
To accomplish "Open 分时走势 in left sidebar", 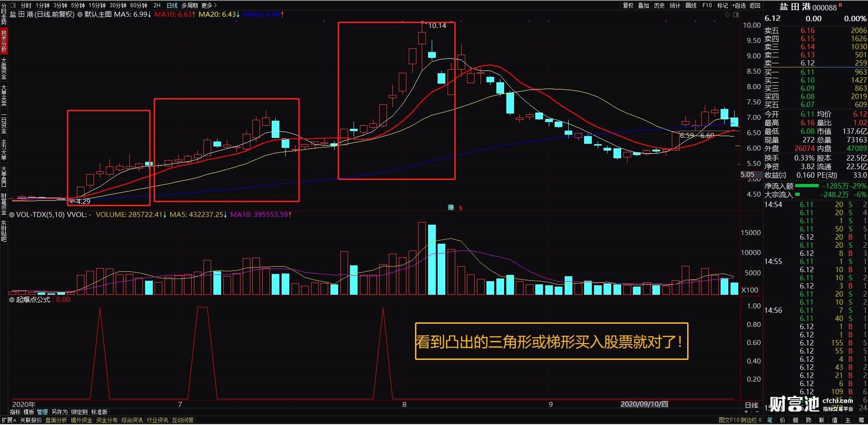I will (x=4, y=14).
